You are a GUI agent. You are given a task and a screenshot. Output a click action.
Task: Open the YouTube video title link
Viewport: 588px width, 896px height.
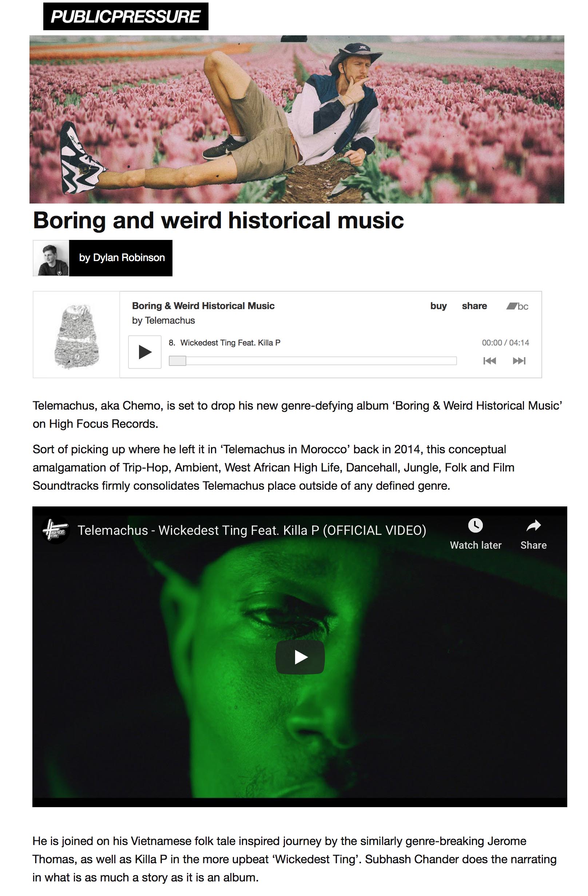(252, 530)
